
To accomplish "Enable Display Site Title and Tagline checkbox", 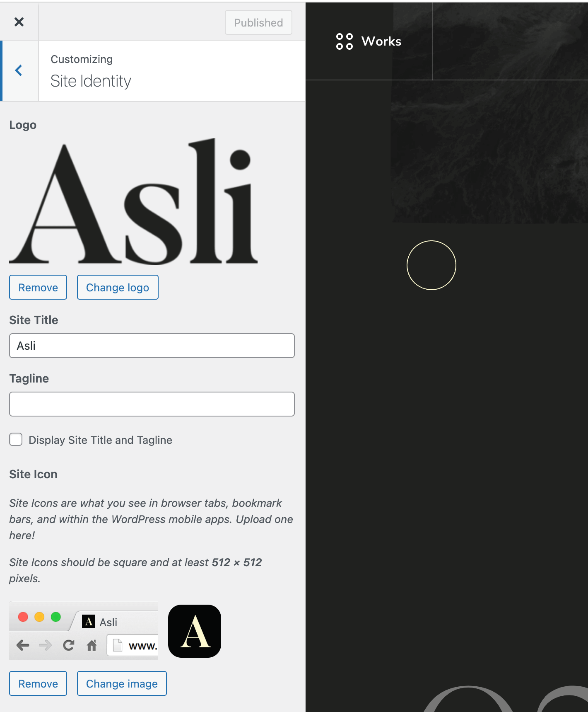I will tap(16, 440).
